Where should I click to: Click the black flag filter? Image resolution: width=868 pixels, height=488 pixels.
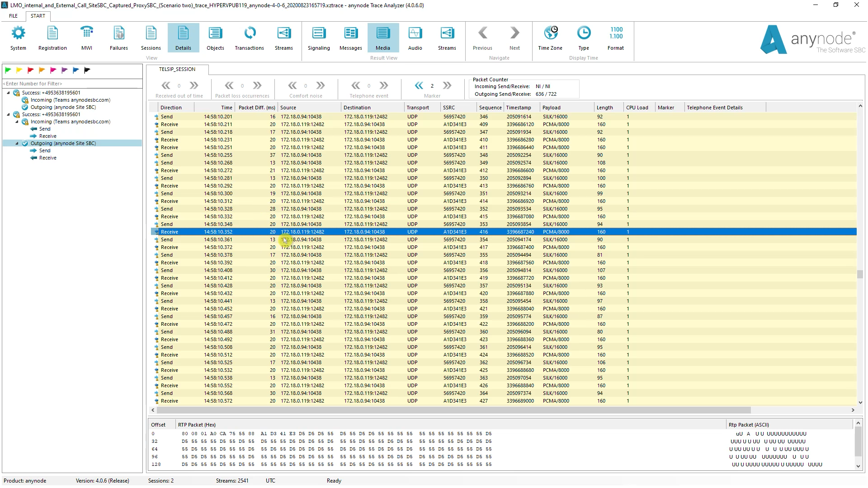pyautogui.click(x=87, y=70)
